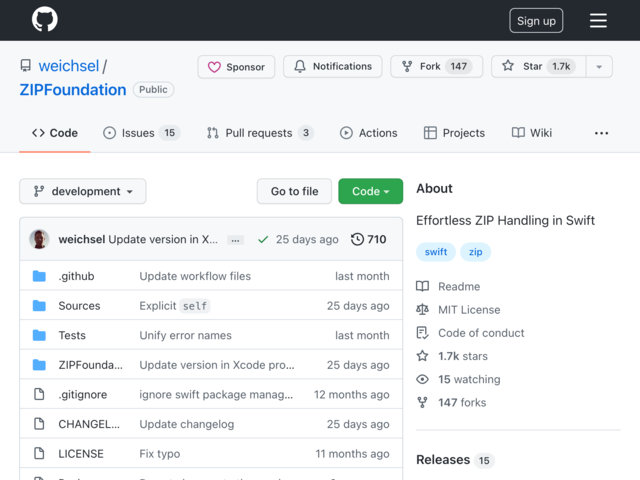Open the LICENSE file
This screenshot has width=640, height=480.
(81, 454)
